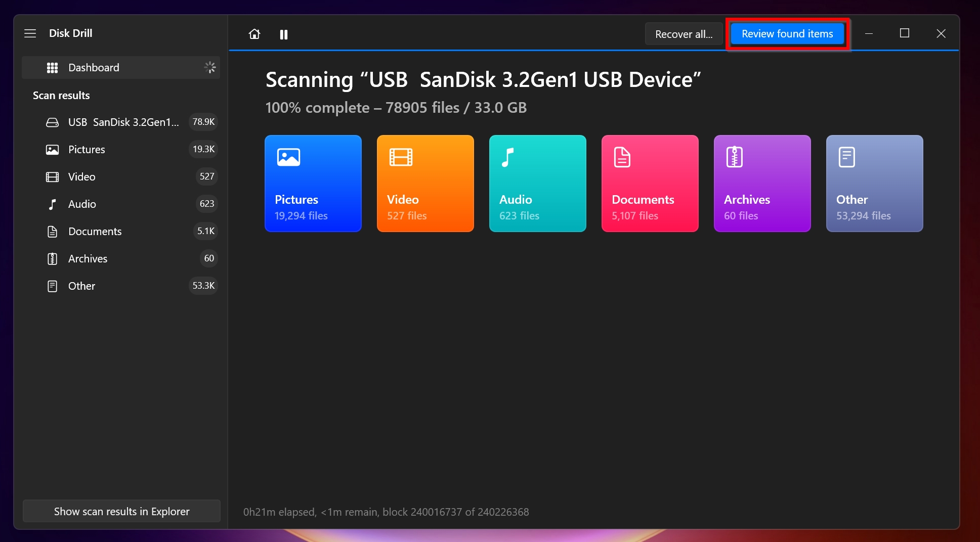Click the Documents page sidebar icon
The image size is (980, 542).
click(x=52, y=232)
